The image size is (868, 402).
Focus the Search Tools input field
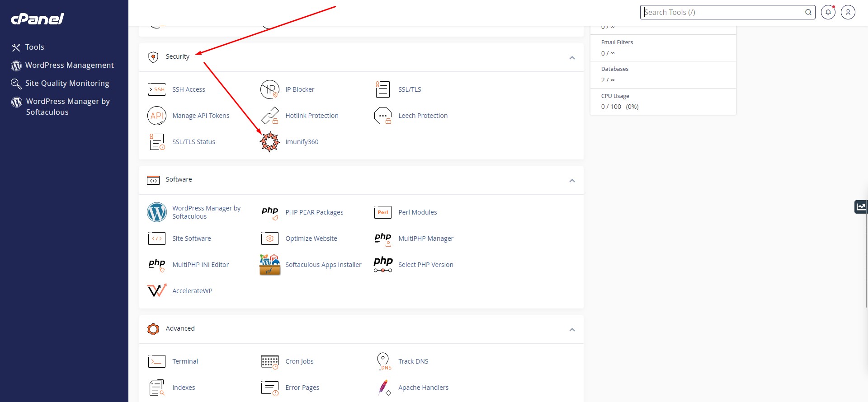click(x=722, y=12)
